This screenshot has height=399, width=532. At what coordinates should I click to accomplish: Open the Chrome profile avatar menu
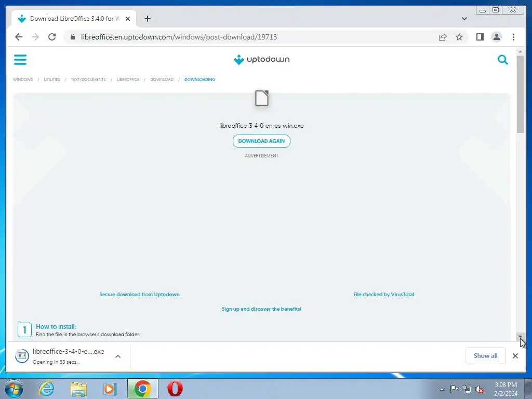coord(496,37)
